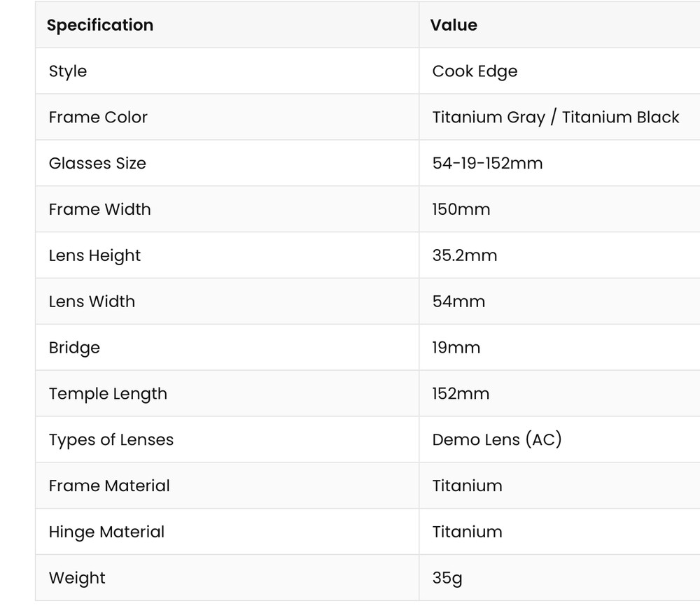The width and height of the screenshot is (700, 615).
Task: Click the "Lens Width" label
Action: [x=92, y=302]
